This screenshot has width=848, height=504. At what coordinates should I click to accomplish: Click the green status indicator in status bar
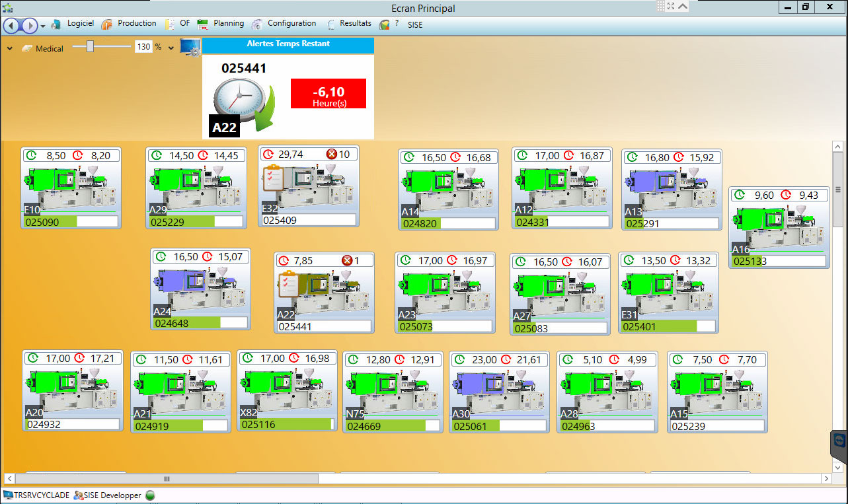(x=150, y=495)
